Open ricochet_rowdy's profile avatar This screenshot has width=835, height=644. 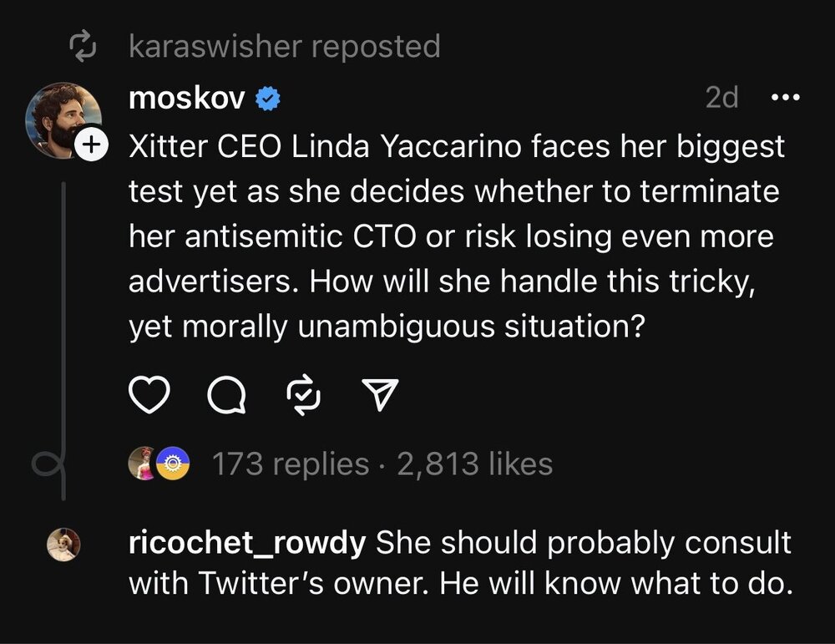pos(64,545)
